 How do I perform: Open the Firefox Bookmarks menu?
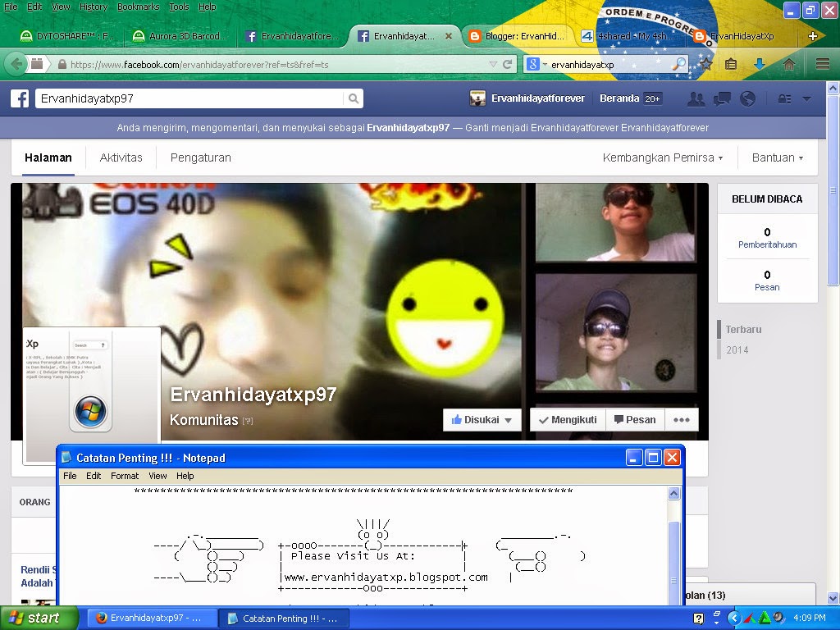[138, 7]
